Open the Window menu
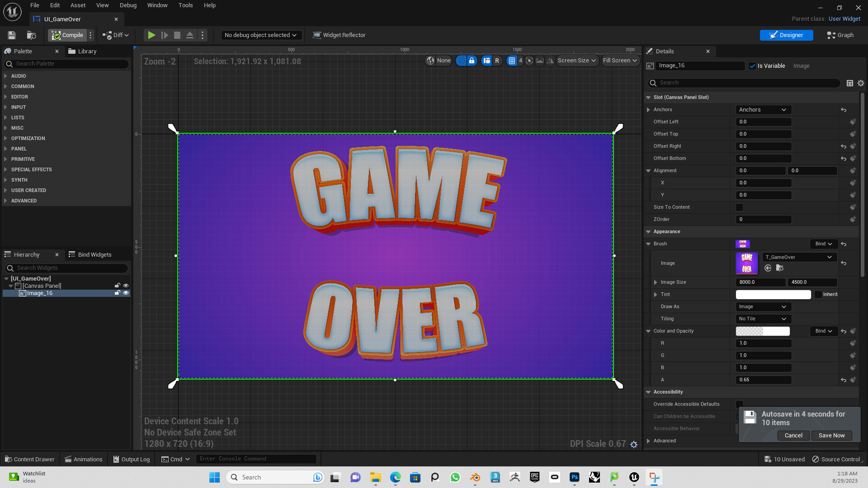This screenshot has height=488, width=868. click(157, 5)
